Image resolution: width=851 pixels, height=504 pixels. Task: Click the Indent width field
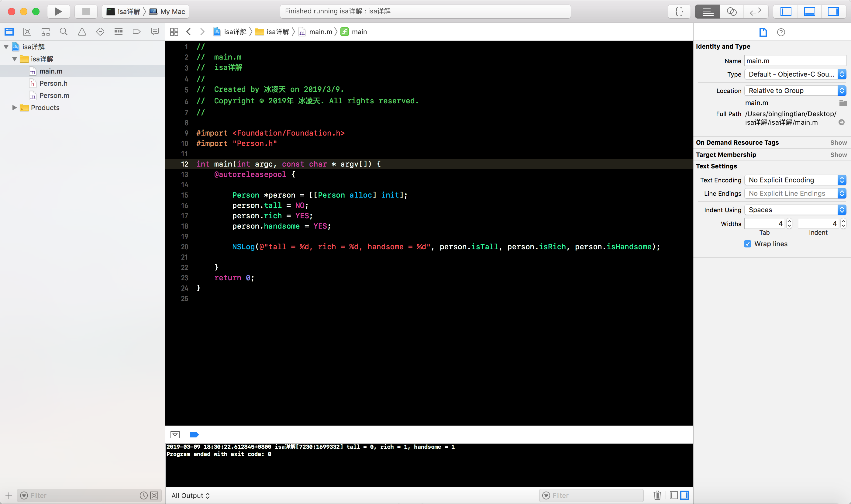pyautogui.click(x=818, y=223)
